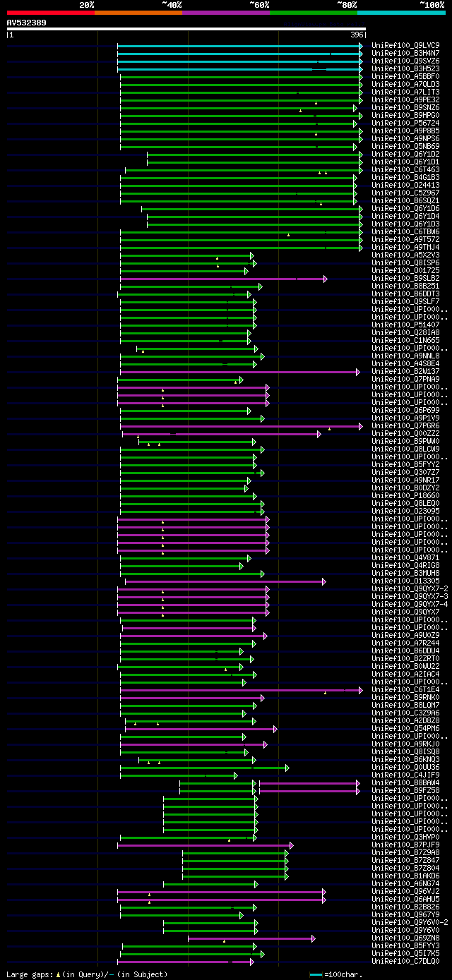Select the UniRef100_B8BAW4 label

[405, 782]
